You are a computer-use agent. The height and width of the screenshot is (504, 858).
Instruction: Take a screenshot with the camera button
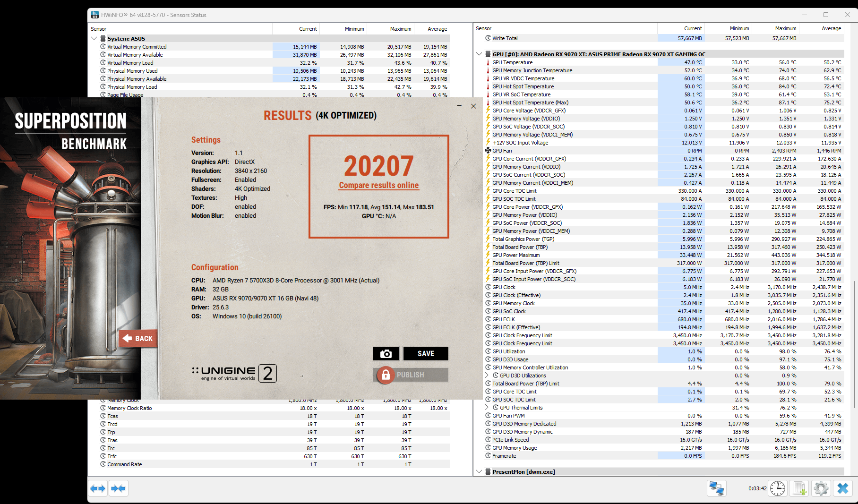(x=386, y=353)
